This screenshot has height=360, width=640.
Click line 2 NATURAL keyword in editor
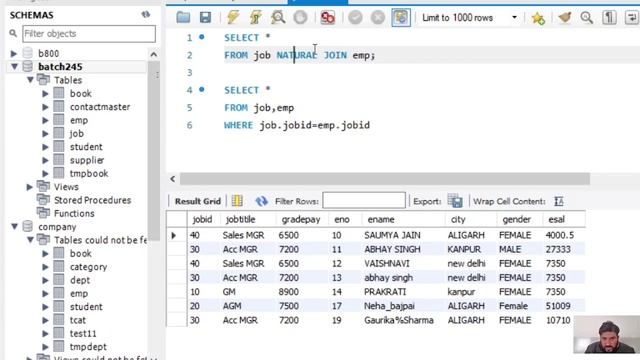[297, 55]
